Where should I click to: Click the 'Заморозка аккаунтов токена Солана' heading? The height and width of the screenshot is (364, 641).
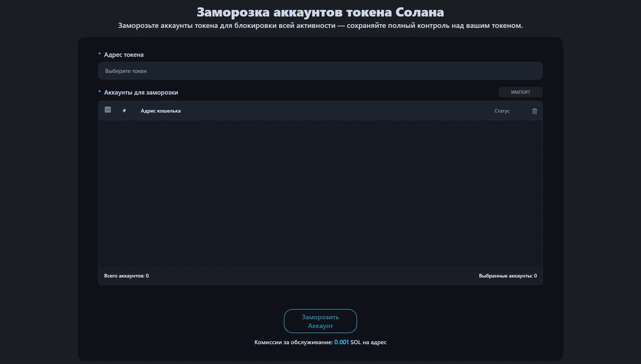click(x=320, y=12)
